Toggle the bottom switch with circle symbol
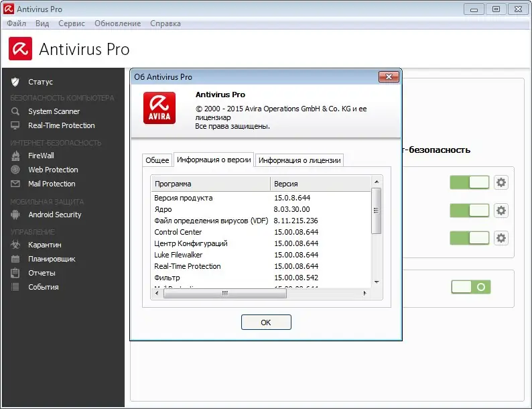 click(471, 287)
